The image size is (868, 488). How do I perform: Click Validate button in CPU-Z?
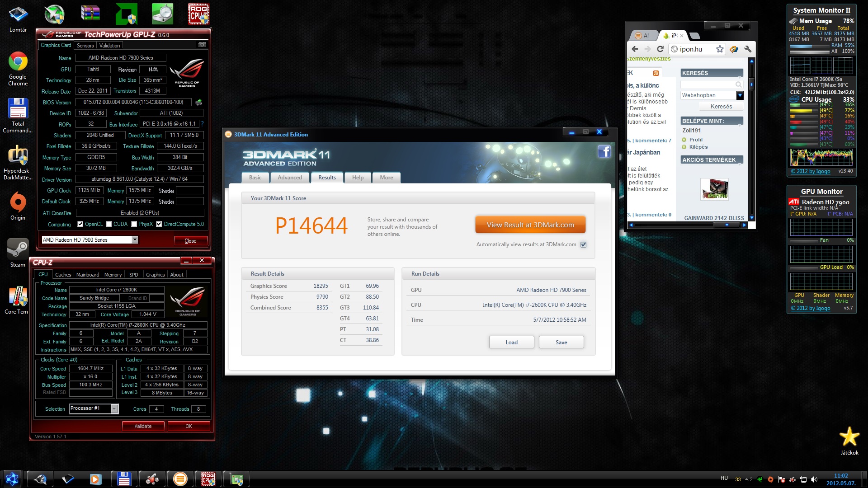click(143, 426)
